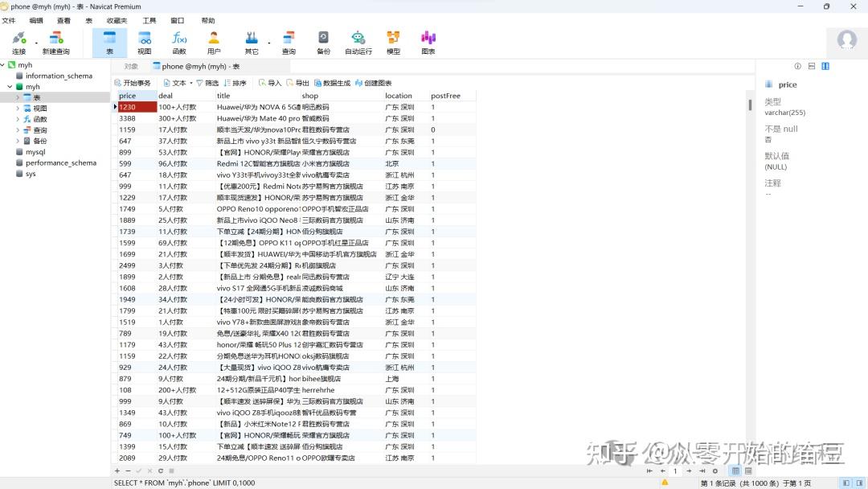Go to the next page of records
The width and height of the screenshot is (868, 489).
pyautogui.click(x=689, y=471)
